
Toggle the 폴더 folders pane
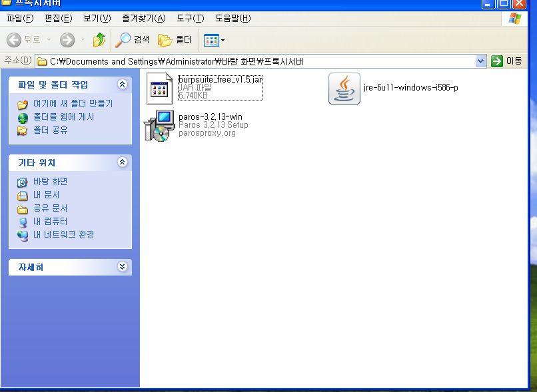[175, 40]
